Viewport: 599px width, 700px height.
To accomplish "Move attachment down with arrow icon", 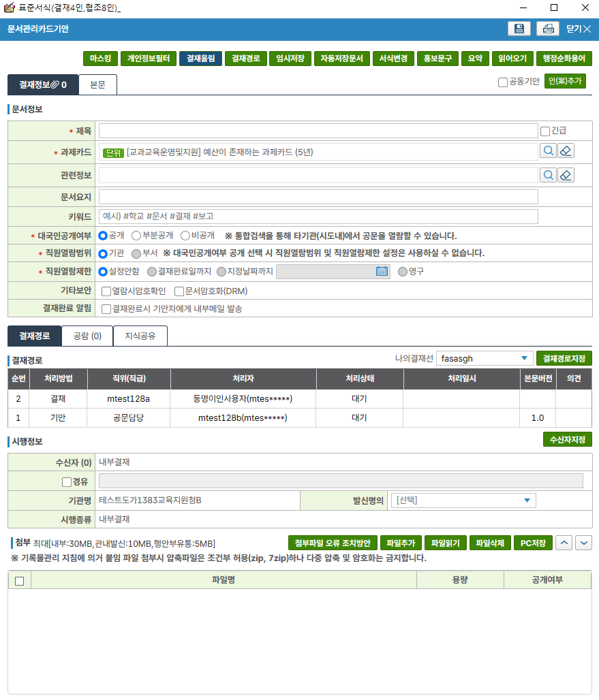I will coord(583,543).
